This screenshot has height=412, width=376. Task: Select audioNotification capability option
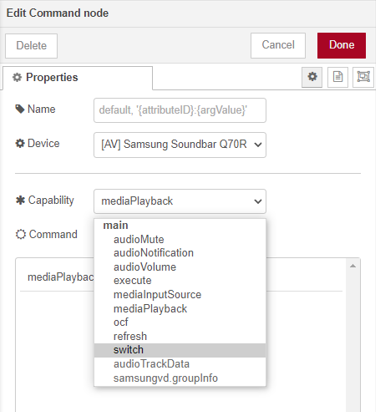(x=180, y=253)
